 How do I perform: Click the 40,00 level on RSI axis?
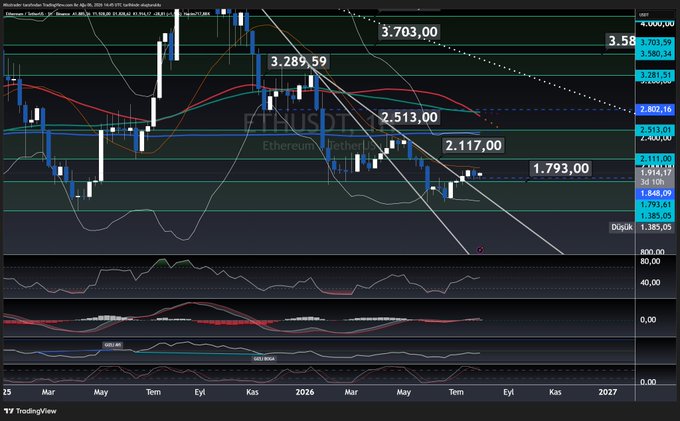[x=650, y=283]
